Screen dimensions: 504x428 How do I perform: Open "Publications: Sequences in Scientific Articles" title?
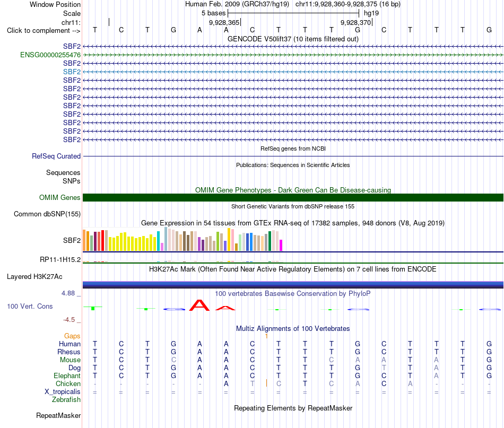click(293, 165)
